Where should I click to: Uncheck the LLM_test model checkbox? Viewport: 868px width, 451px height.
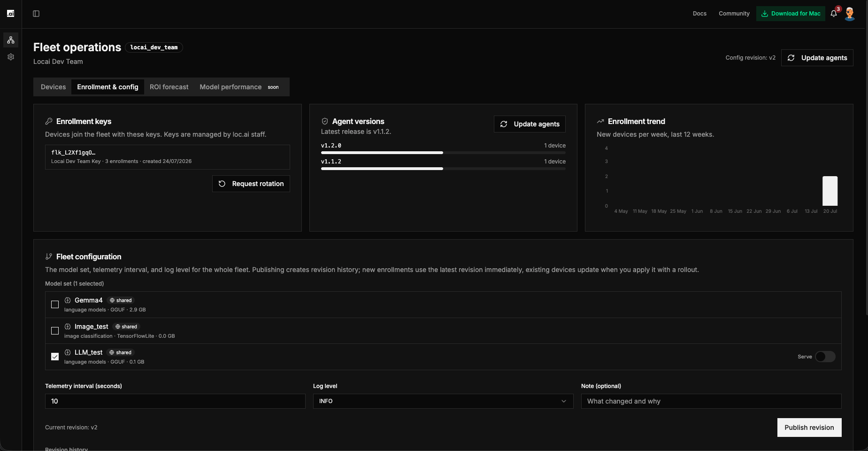(55, 357)
